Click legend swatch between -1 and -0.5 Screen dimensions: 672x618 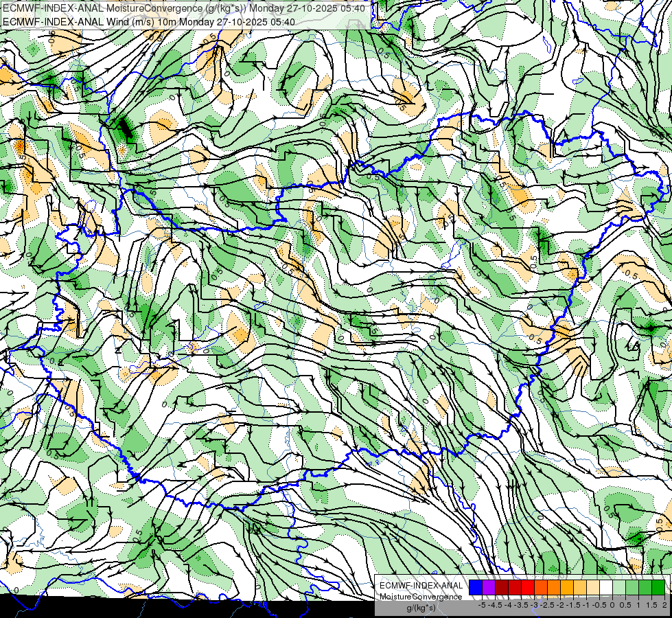tap(593, 587)
